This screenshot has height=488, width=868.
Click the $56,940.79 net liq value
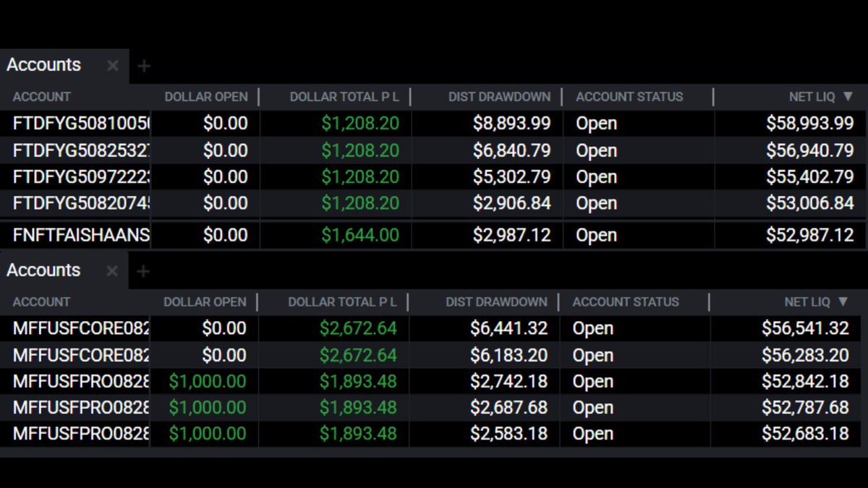pos(810,150)
